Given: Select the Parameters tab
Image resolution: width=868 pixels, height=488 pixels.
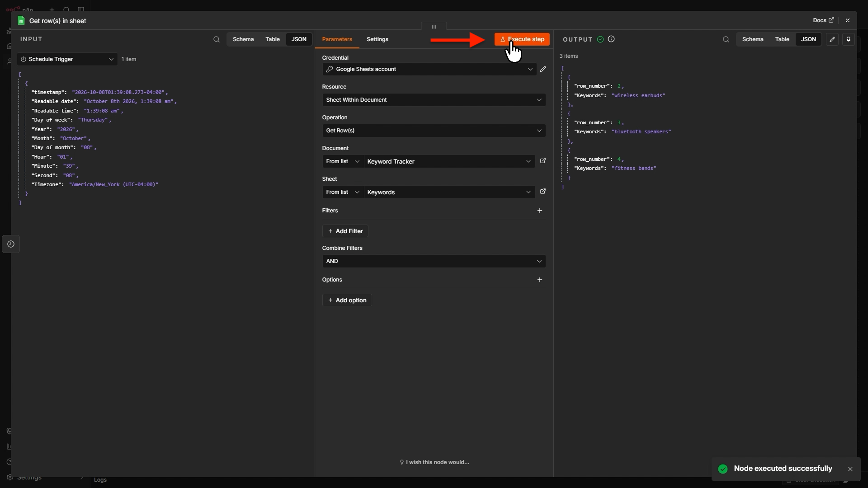Looking at the screenshot, I should click(x=337, y=39).
